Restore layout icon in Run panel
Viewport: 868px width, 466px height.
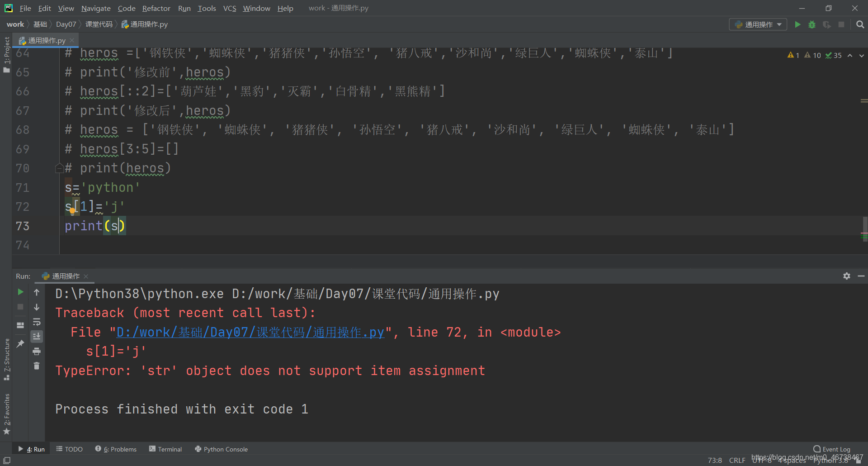click(x=20, y=325)
